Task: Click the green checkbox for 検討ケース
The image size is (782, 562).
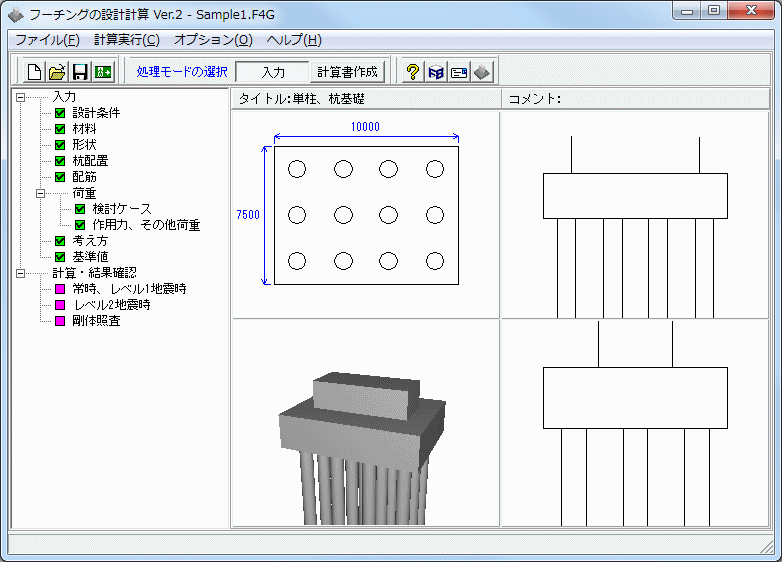Action: (80, 209)
